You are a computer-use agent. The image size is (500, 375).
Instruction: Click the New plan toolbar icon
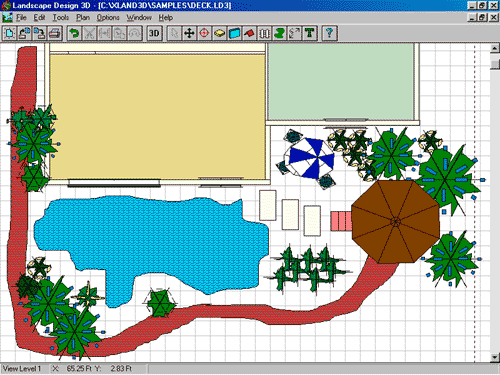[x=9, y=33]
